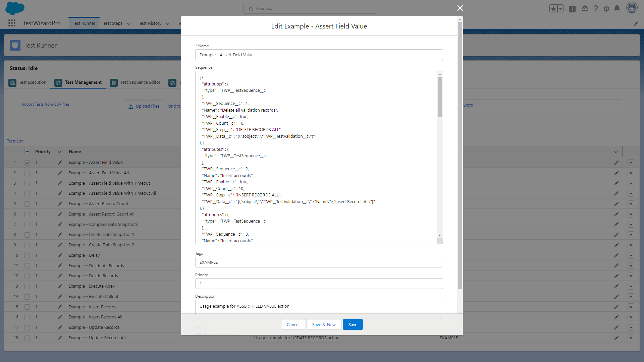Expand Priority column header dropdown
The image size is (644, 362).
tap(59, 152)
